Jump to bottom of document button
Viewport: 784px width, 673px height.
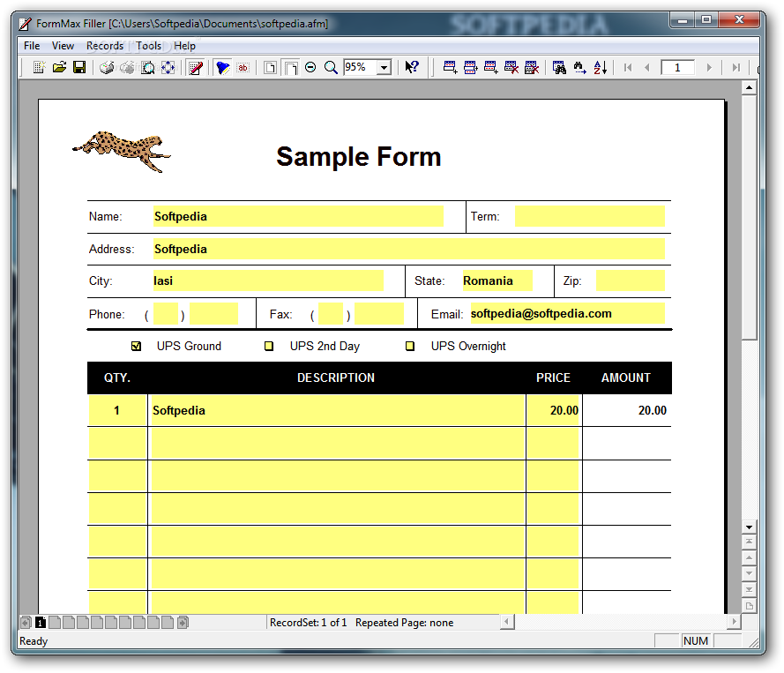coord(749,589)
